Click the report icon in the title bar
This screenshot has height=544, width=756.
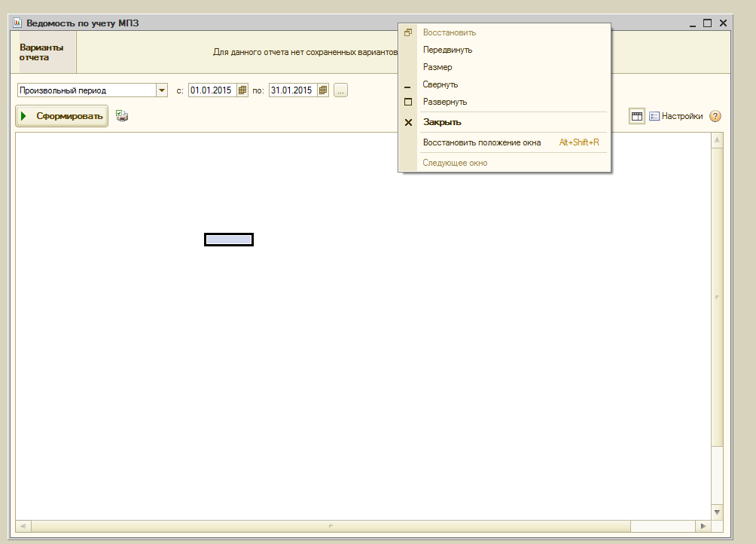[x=17, y=23]
